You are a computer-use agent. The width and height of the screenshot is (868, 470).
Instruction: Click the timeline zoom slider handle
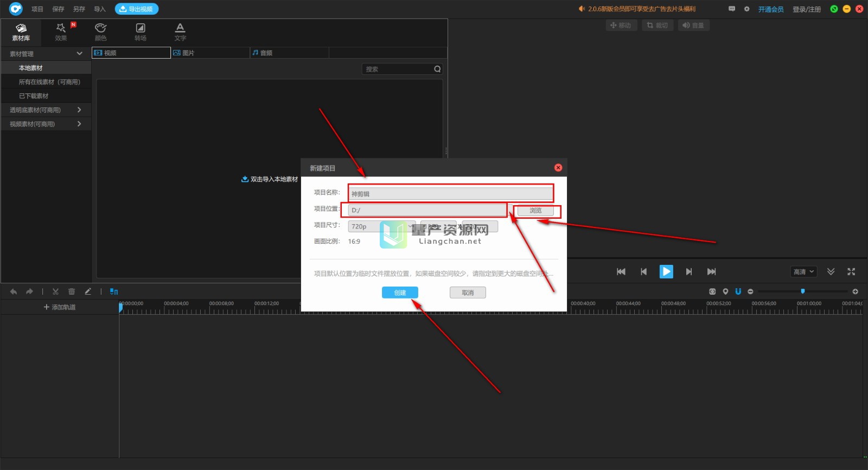tap(803, 291)
